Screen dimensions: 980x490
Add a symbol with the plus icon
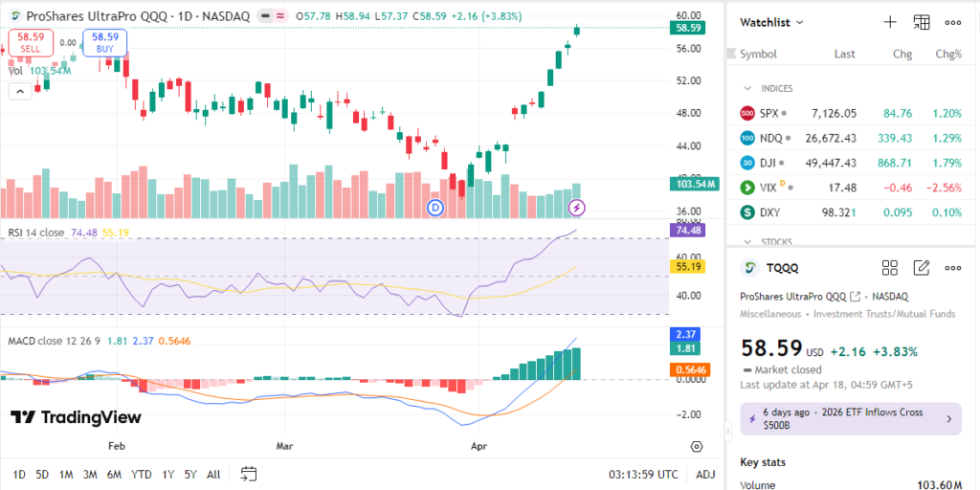[x=890, y=22]
